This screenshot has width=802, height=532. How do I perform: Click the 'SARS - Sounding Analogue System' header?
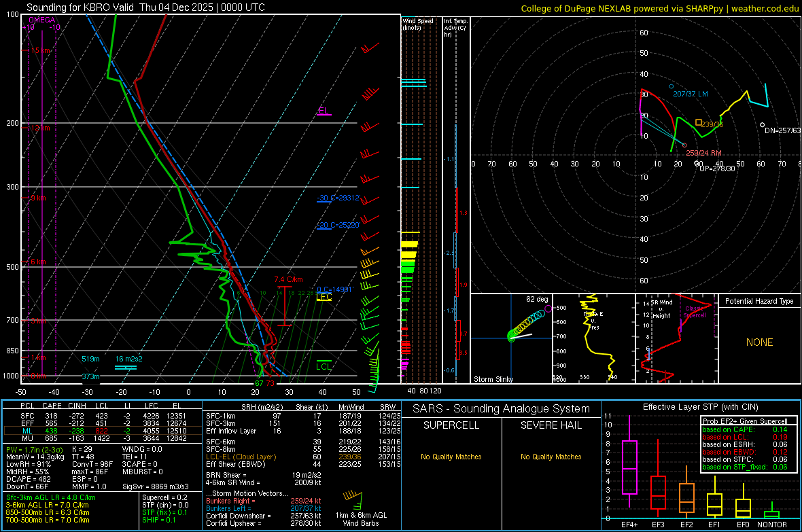pyautogui.click(x=502, y=409)
